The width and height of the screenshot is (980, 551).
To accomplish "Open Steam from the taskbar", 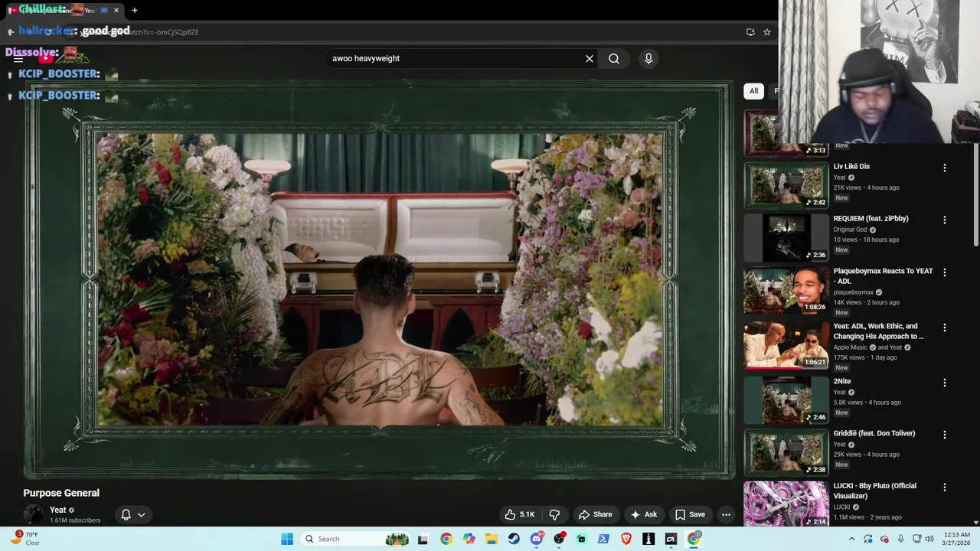I will click(x=514, y=539).
